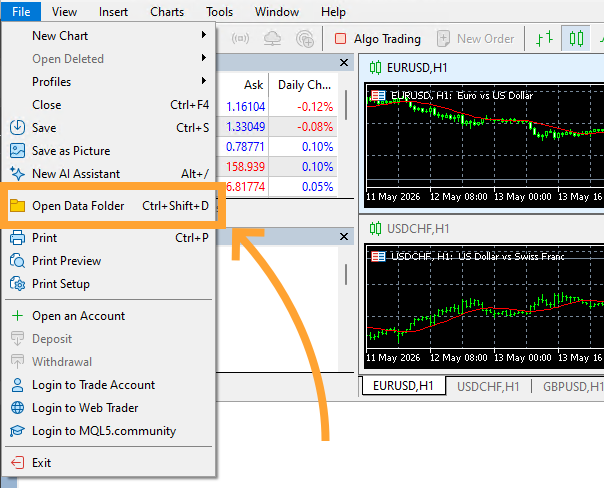Click the 0.78771 ask price cell
604x488 pixels.
tap(245, 146)
